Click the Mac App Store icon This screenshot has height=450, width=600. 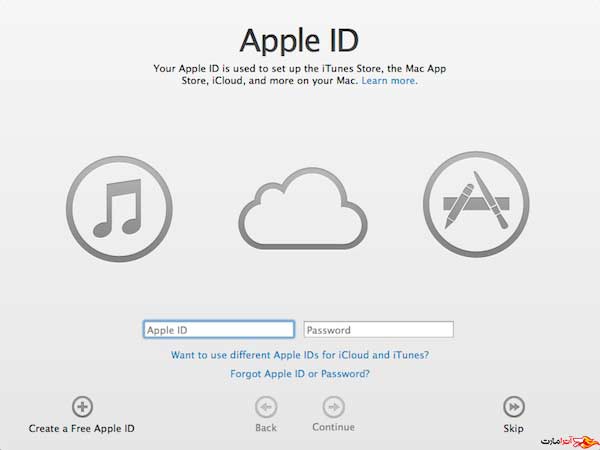pos(476,204)
